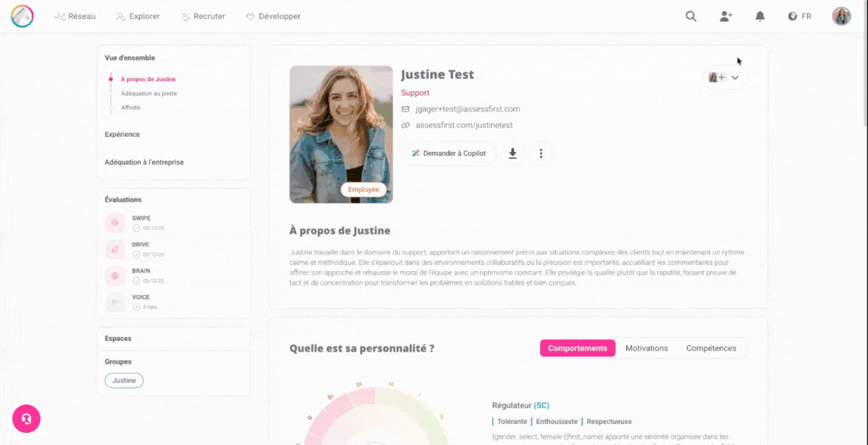Viewport: 868px width, 445px height.
Task: Select the Comportements toggle pill
Action: pos(577,348)
